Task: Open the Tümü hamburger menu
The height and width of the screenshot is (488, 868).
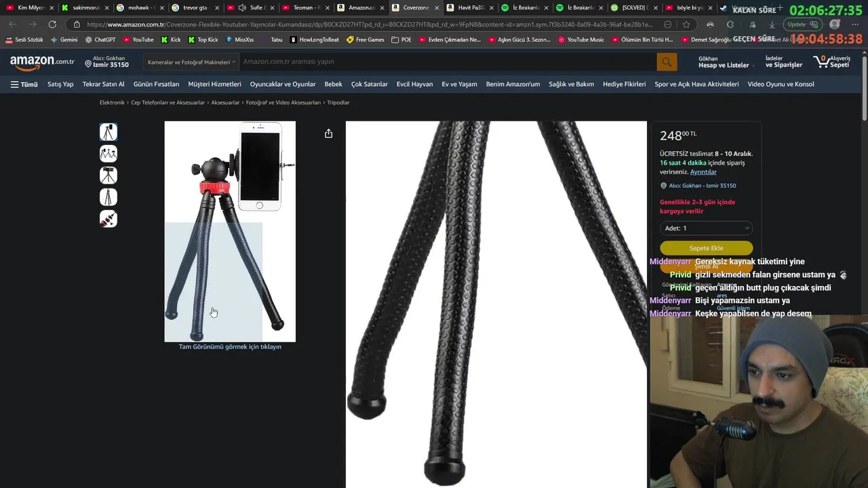Action: (24, 85)
